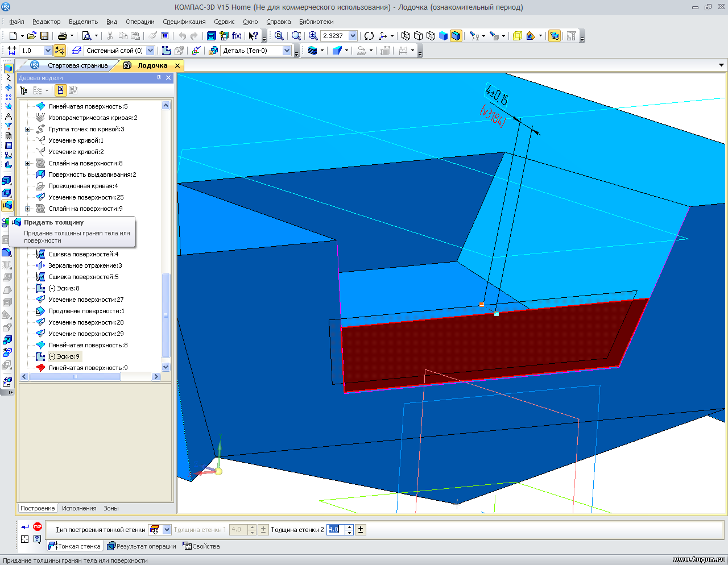Save the model with the floppy icon
This screenshot has height=565, width=728.
[44, 36]
